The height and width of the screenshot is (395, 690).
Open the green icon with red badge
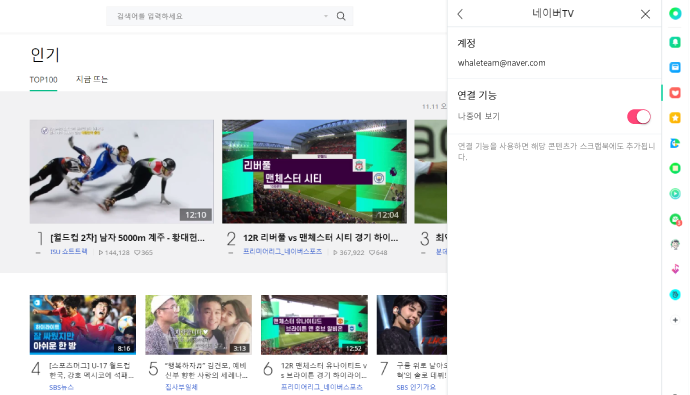coord(675,219)
